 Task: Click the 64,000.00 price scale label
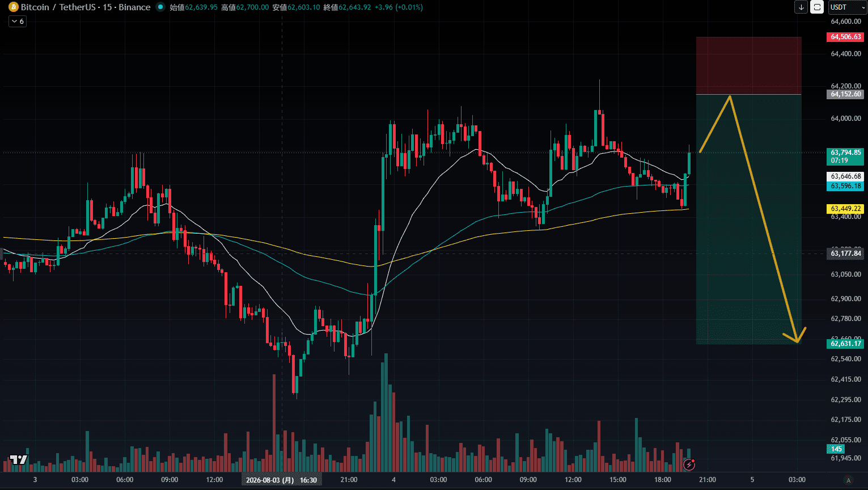pyautogui.click(x=845, y=119)
